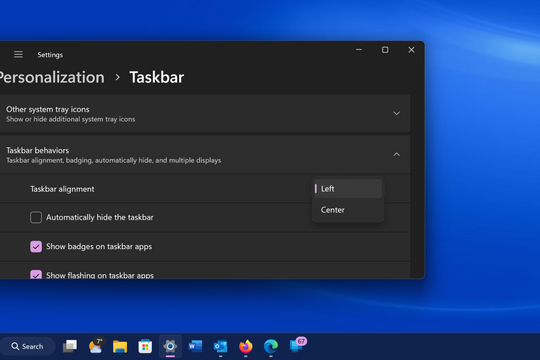The width and height of the screenshot is (540, 360).
Task: Select Left taskbar alignment option
Action: coord(348,189)
